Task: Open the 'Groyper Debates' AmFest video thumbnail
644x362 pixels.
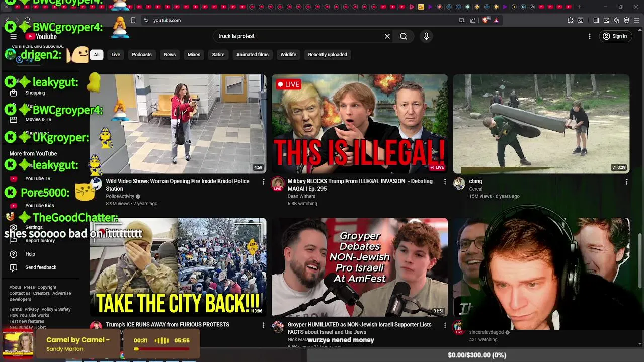Action: pos(360,267)
